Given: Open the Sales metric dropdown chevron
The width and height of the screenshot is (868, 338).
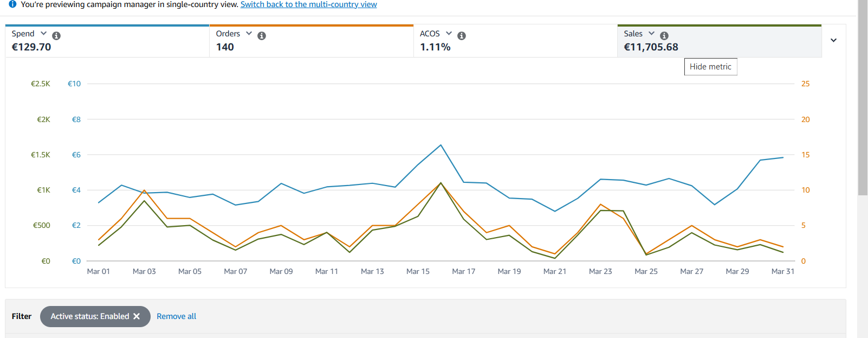Looking at the screenshot, I should (651, 34).
